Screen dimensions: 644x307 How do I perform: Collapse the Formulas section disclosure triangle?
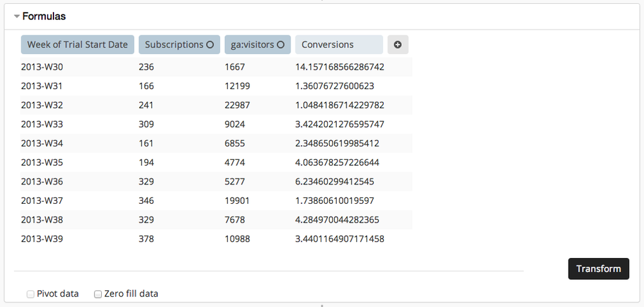tap(17, 17)
